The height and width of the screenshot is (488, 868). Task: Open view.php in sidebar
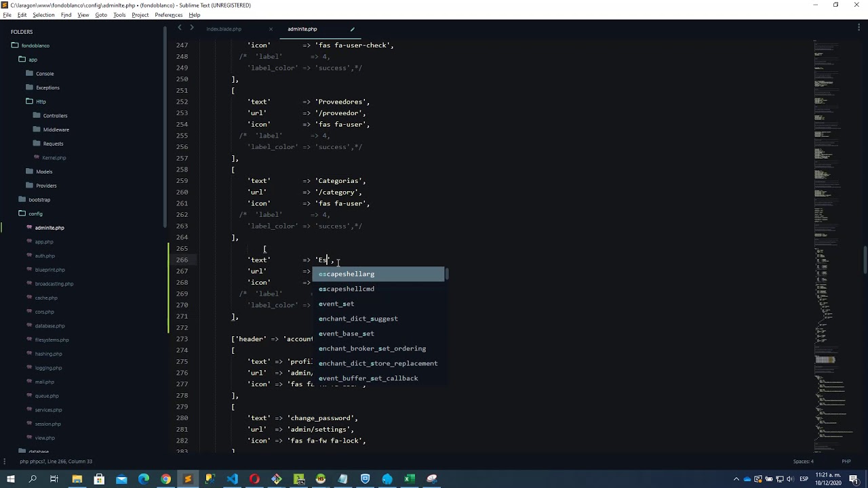click(45, 438)
